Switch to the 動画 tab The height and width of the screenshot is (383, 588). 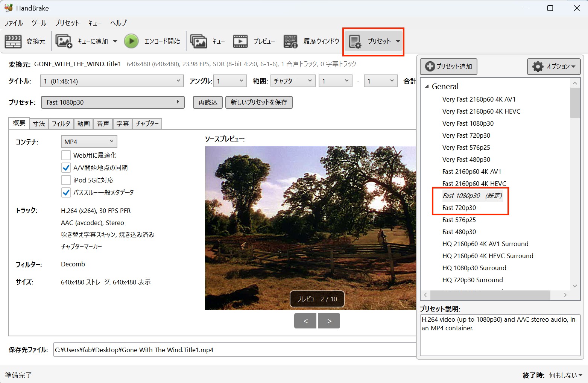pyautogui.click(x=84, y=123)
